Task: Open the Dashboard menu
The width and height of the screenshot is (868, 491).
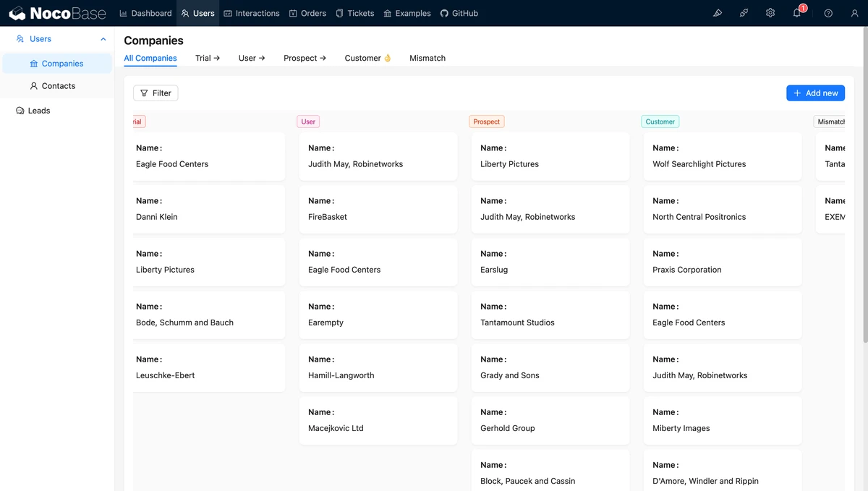Action: point(145,13)
